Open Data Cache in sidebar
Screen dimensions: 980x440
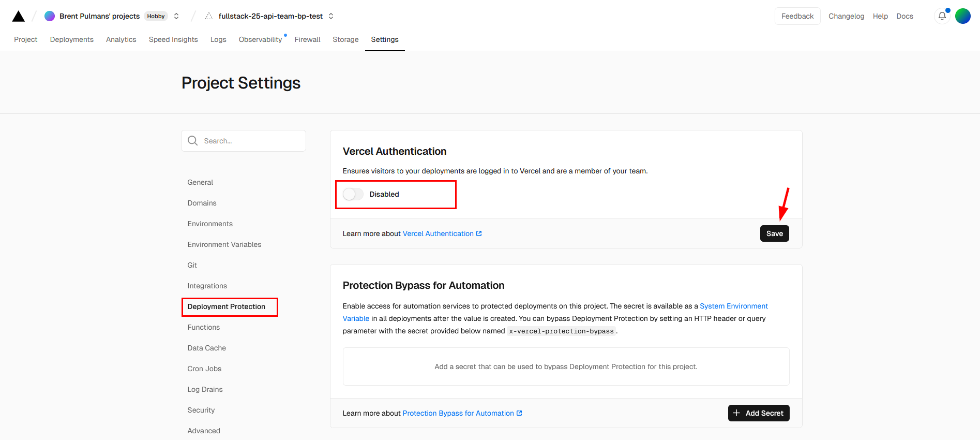click(x=207, y=348)
